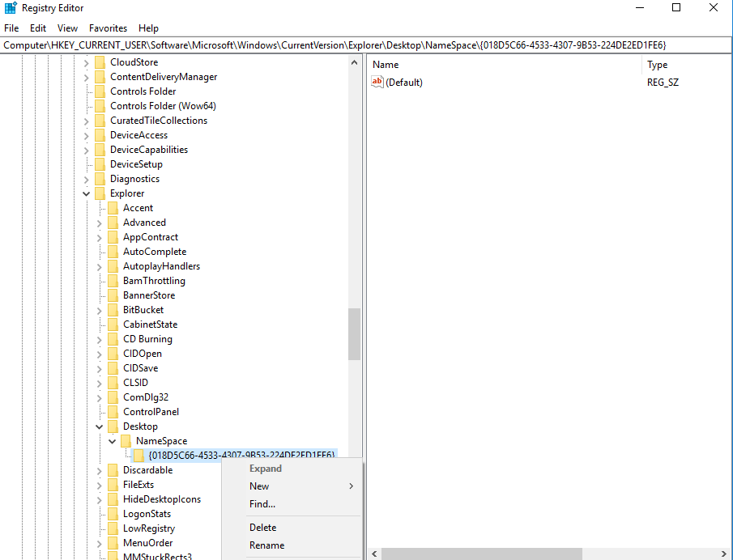733x560 pixels.
Task: Click the folder icon beside BitBucket
Action: 113,309
